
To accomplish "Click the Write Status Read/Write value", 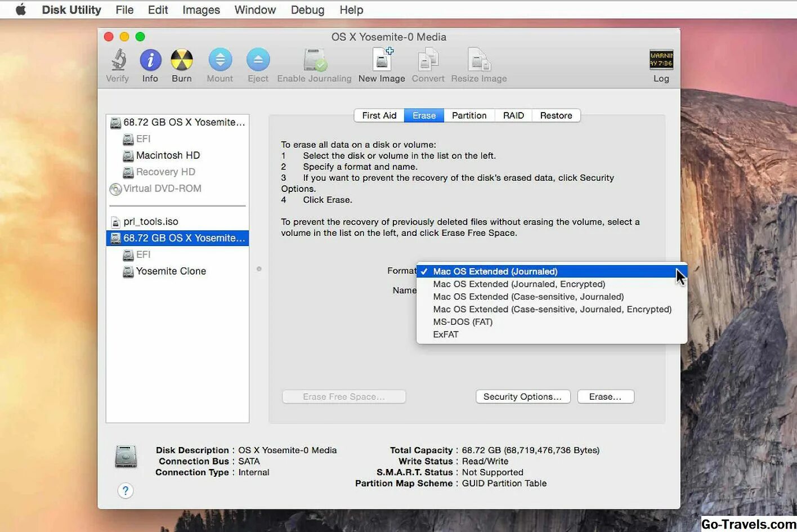I will (x=485, y=461).
